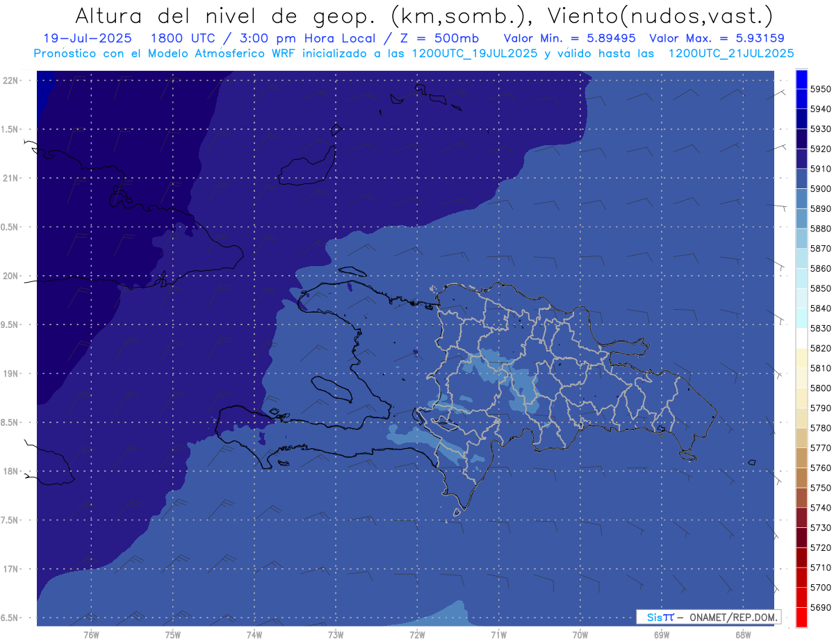Click the '71W' longitude label
Screen dimensions: 834x644
point(498,634)
